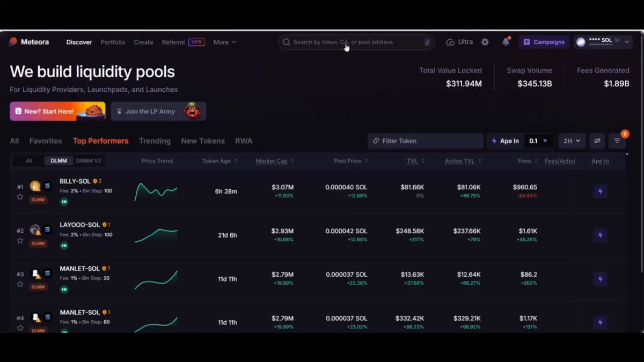Sort the table by Active TVL
This screenshot has width=644, height=362.
click(x=463, y=161)
